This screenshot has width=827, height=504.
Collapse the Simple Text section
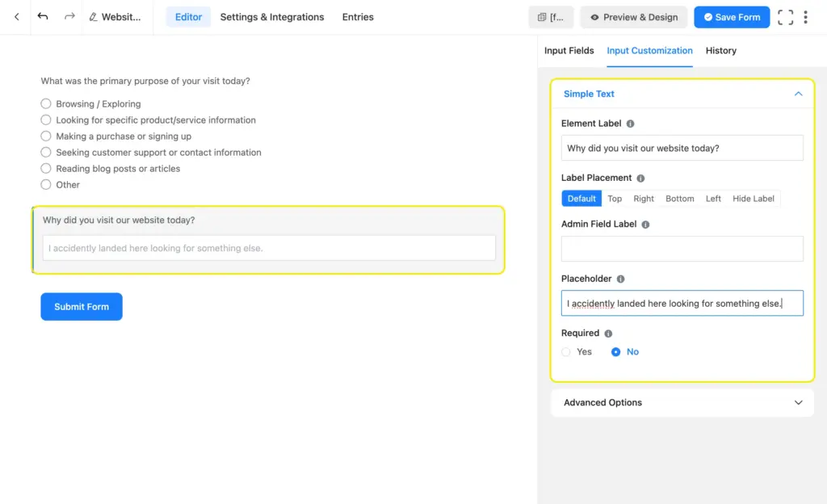(x=798, y=94)
